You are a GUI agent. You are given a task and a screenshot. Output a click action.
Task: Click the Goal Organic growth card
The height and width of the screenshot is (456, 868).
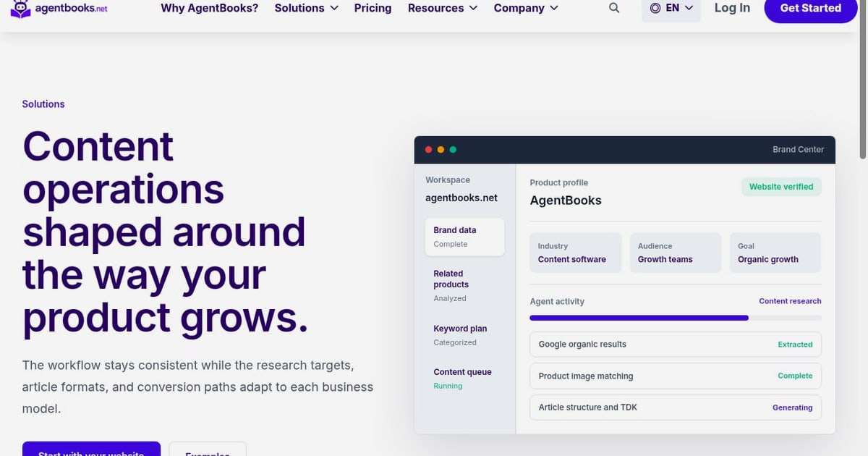[775, 253]
